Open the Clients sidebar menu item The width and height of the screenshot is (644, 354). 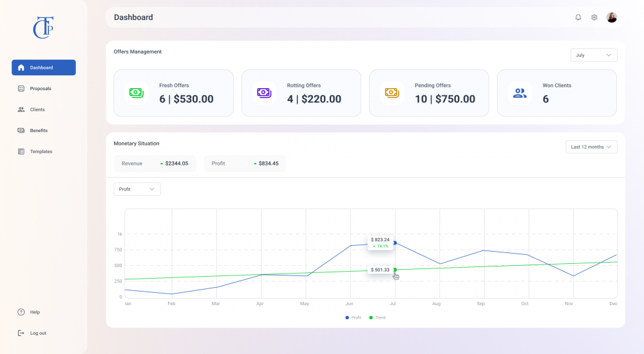37,109
